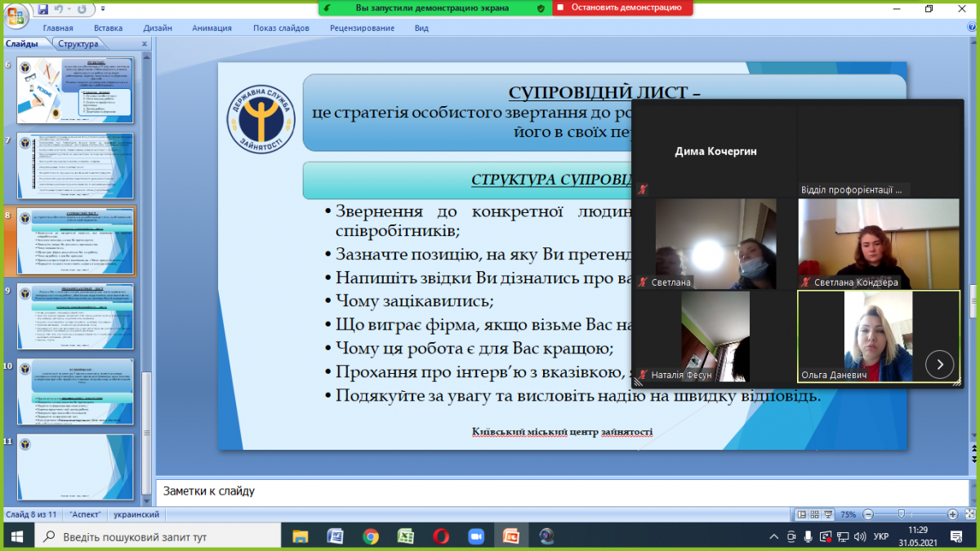Switch to the Структура pane tab
Viewport: 980px width, 551px height.
click(x=78, y=44)
